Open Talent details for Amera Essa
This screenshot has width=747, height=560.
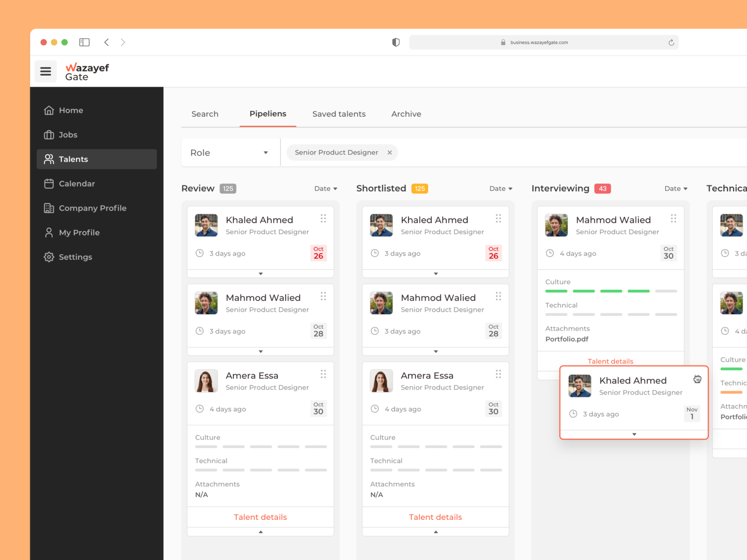click(x=260, y=517)
